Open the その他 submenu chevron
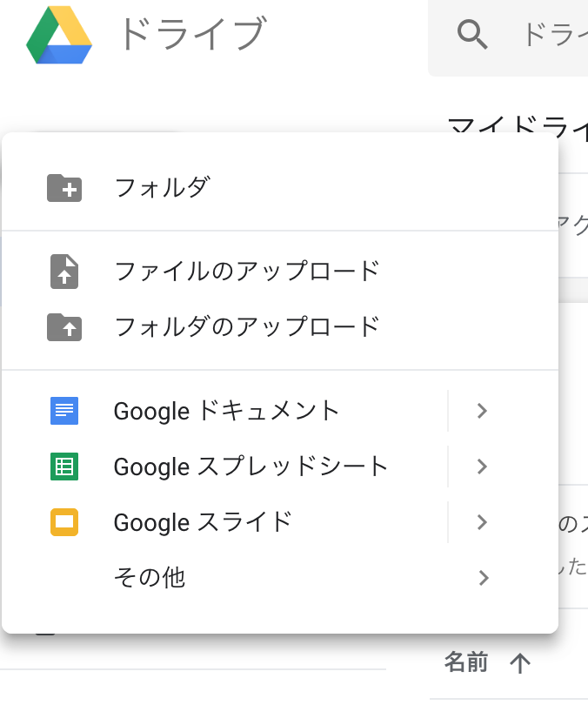 pos(484,577)
